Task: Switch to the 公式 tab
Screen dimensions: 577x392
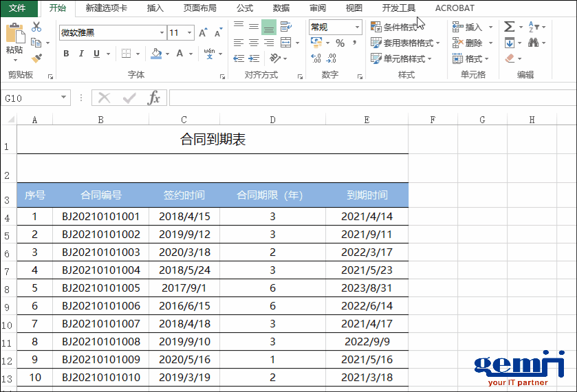Action: [245, 8]
